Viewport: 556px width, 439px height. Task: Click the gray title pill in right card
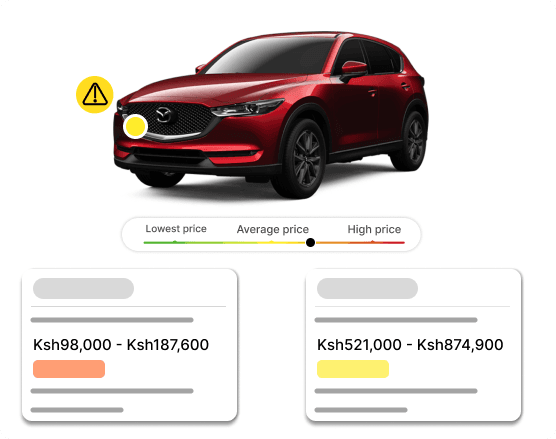pyautogui.click(x=367, y=288)
